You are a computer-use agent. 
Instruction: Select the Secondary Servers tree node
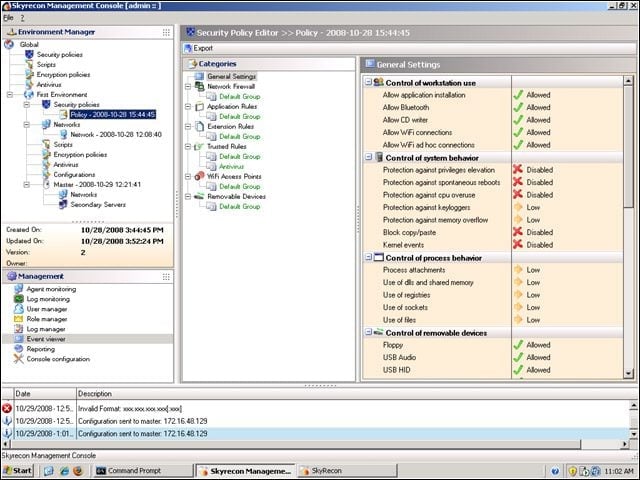coord(98,204)
